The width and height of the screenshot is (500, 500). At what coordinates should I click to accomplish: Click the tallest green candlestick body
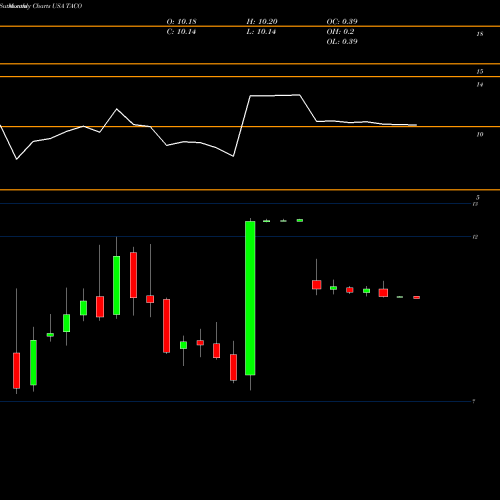click(x=250, y=298)
